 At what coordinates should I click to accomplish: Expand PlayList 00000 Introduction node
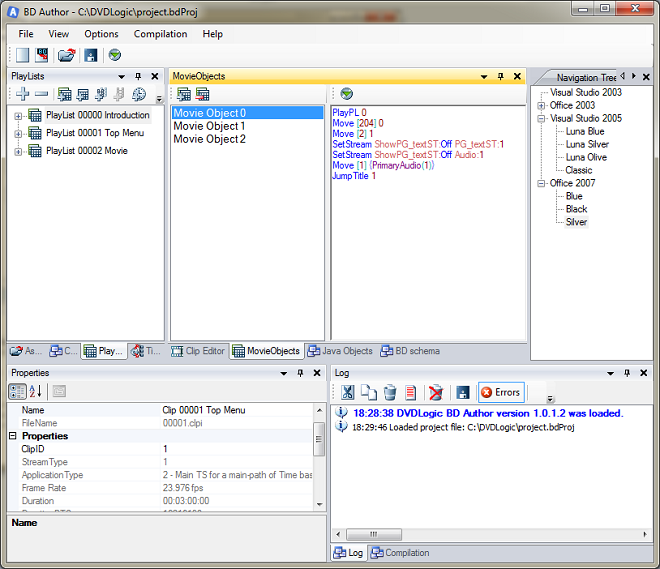coord(18,116)
